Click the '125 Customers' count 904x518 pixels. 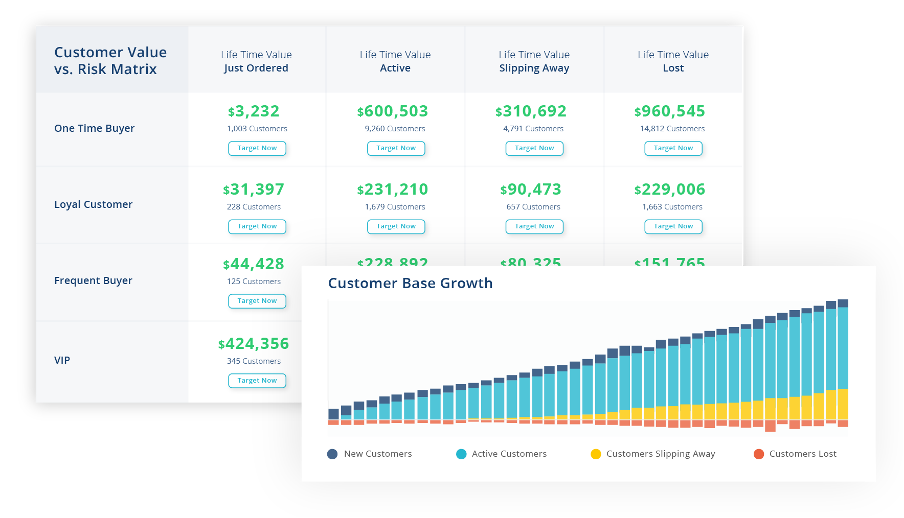click(254, 281)
